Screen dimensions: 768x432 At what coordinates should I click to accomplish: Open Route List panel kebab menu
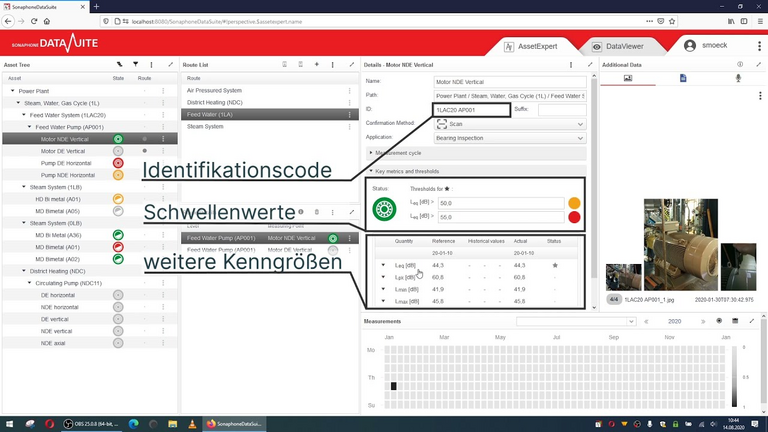coord(333,64)
